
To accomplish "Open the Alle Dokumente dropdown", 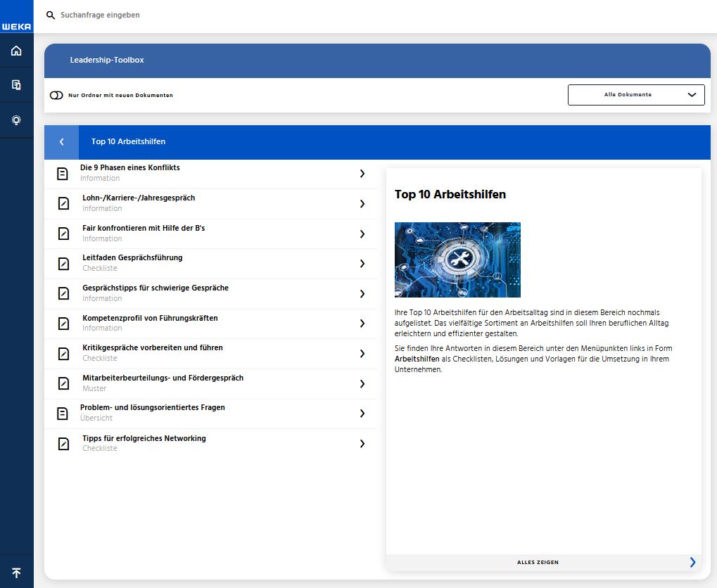I will click(635, 95).
